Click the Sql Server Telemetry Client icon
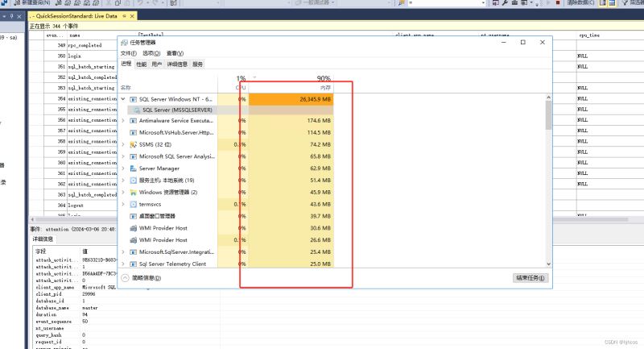644x349 pixels. click(133, 264)
